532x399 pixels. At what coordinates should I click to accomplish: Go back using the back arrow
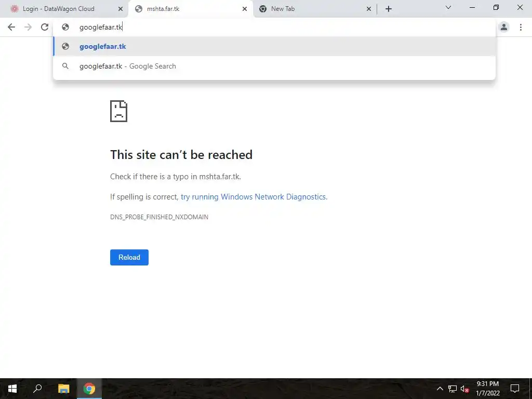coord(11,27)
